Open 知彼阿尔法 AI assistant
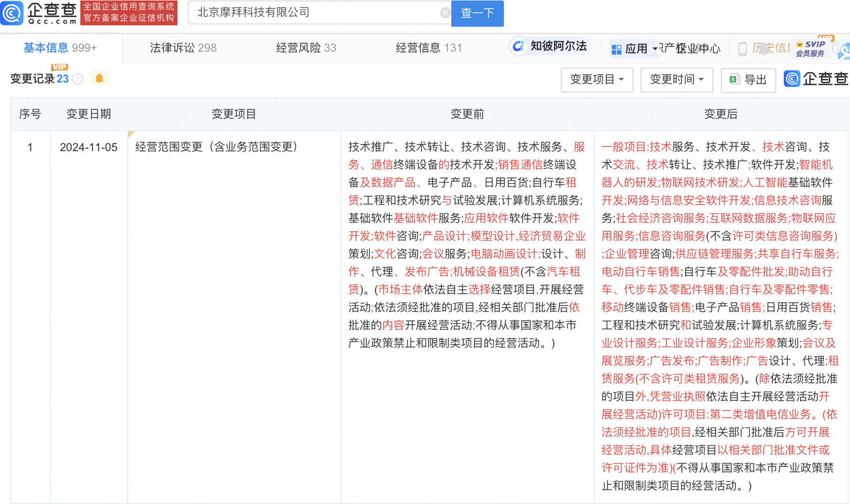The height and width of the screenshot is (504, 850). 549,46
